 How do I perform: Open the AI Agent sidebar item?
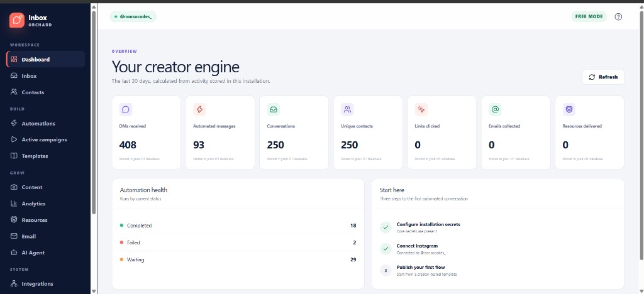(x=45, y=253)
